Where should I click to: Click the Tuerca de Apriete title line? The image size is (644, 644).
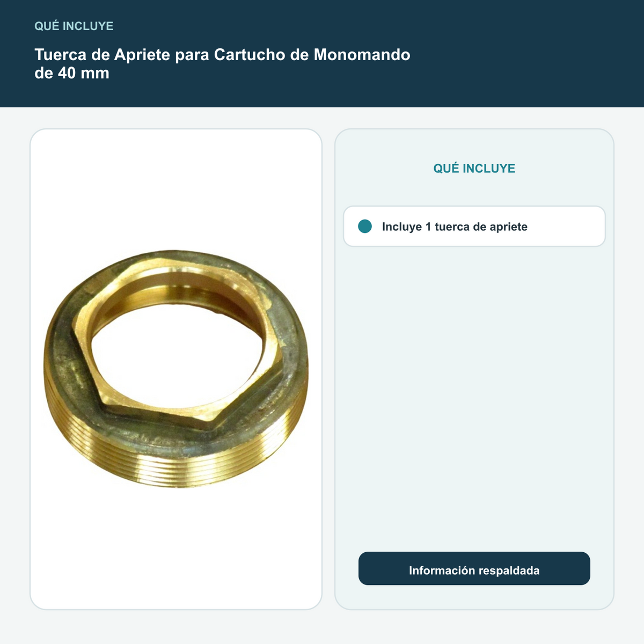[x=222, y=55]
